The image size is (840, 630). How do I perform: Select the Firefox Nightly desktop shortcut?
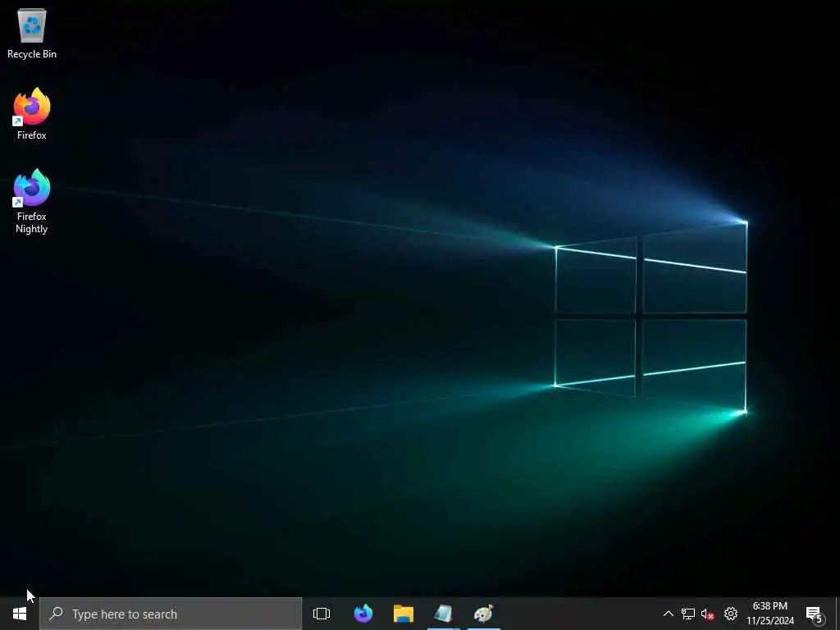[32, 202]
